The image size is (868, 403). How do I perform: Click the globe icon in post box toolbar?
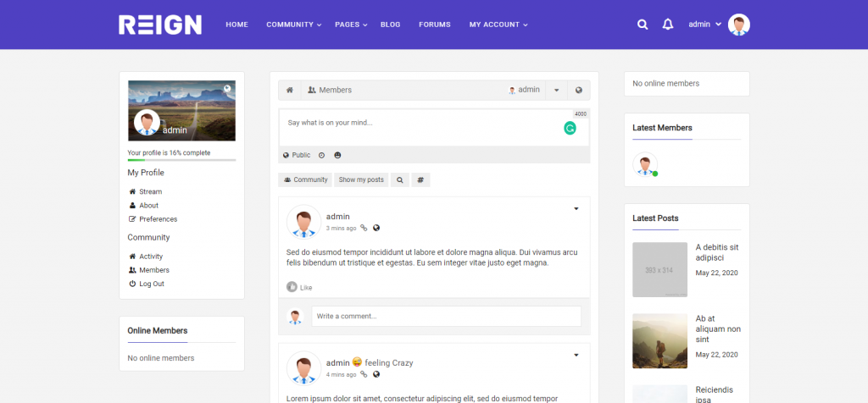point(578,90)
